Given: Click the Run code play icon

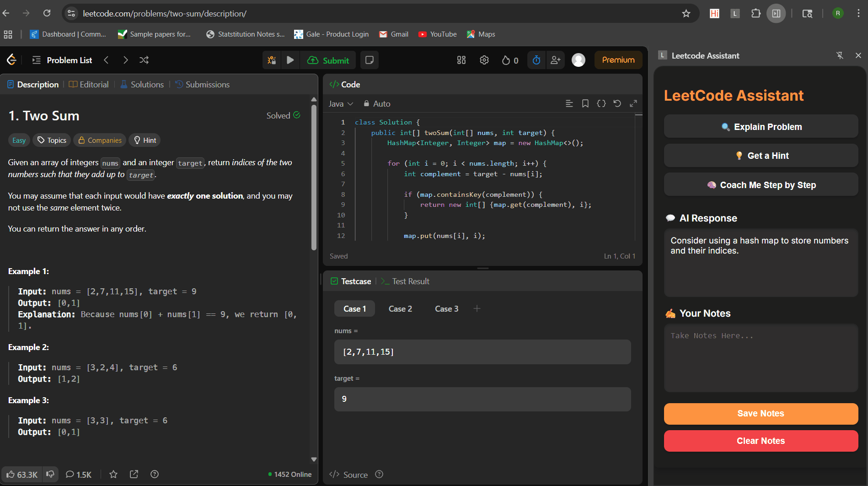Looking at the screenshot, I should pyautogui.click(x=290, y=60).
